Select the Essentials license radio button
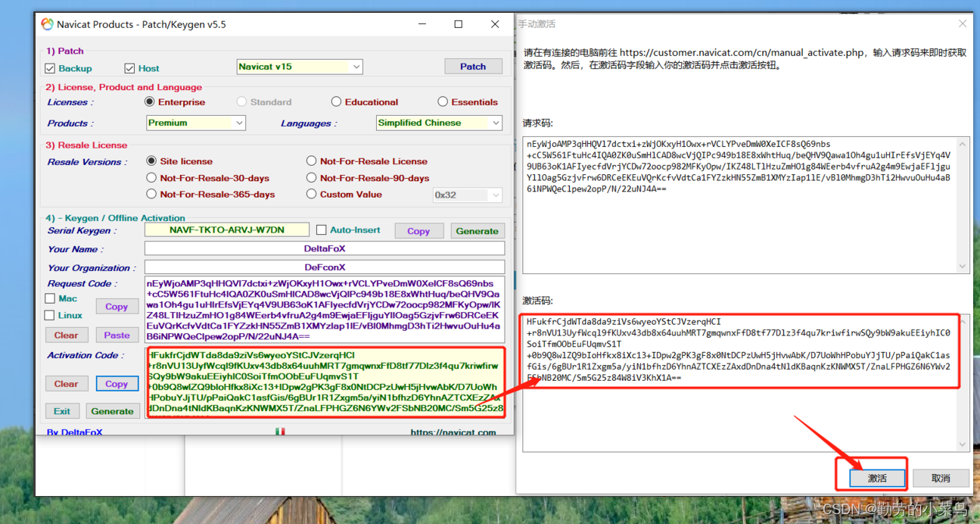Image resolution: width=980 pixels, height=524 pixels. pyautogui.click(x=443, y=101)
